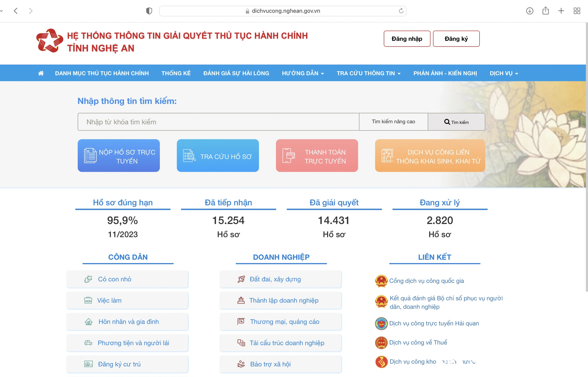Click the shield icon in the address bar
Screen dimensions: 588x377
pyautogui.click(x=149, y=11)
